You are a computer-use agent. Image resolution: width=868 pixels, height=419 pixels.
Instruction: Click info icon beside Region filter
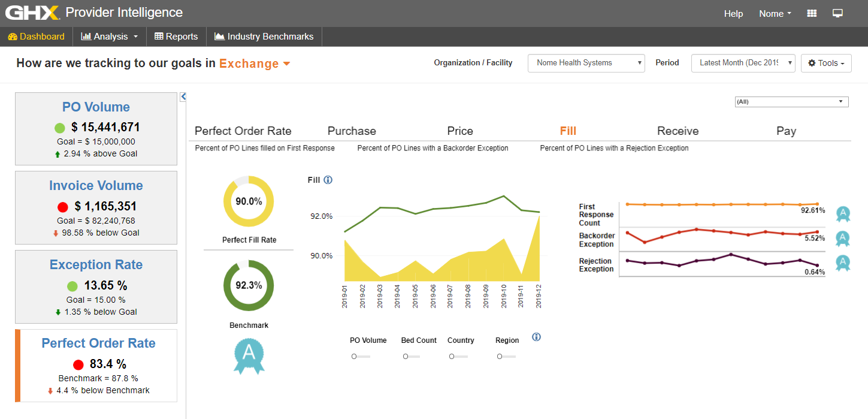[x=536, y=337]
